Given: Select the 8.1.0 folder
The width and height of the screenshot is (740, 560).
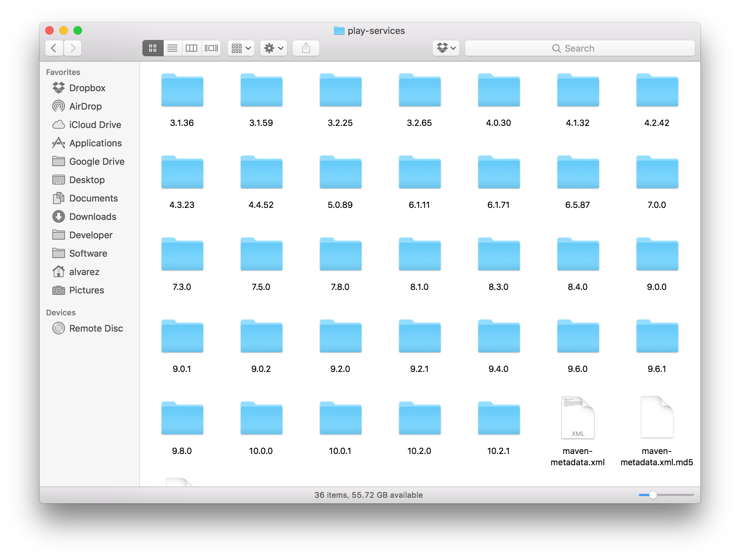Looking at the screenshot, I should click(x=420, y=254).
